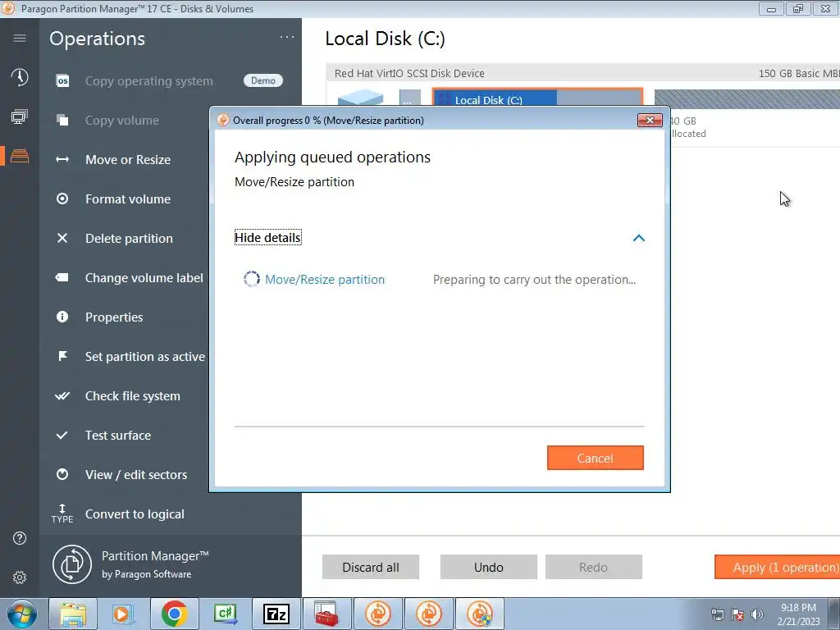Select the Format volume operation
Viewport: 840px width, 630px height.
pos(128,199)
